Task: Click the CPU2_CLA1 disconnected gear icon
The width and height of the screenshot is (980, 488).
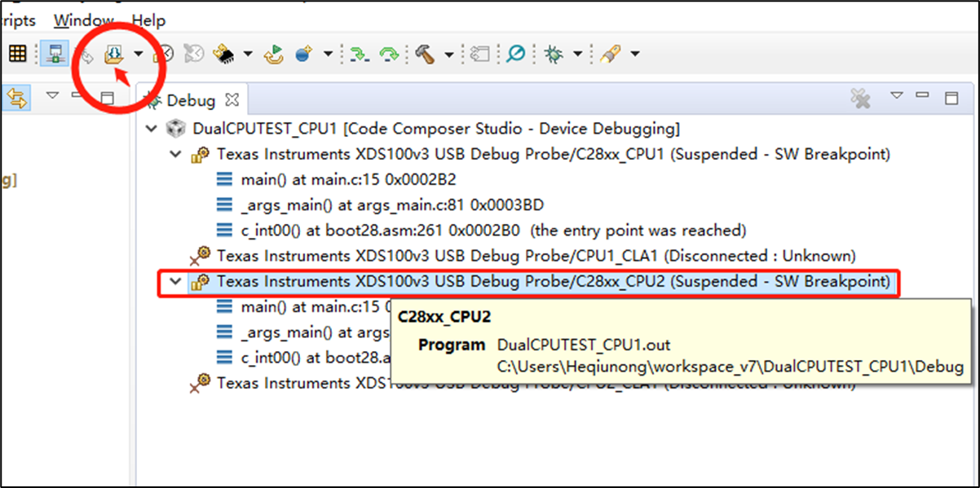Action: [200, 382]
